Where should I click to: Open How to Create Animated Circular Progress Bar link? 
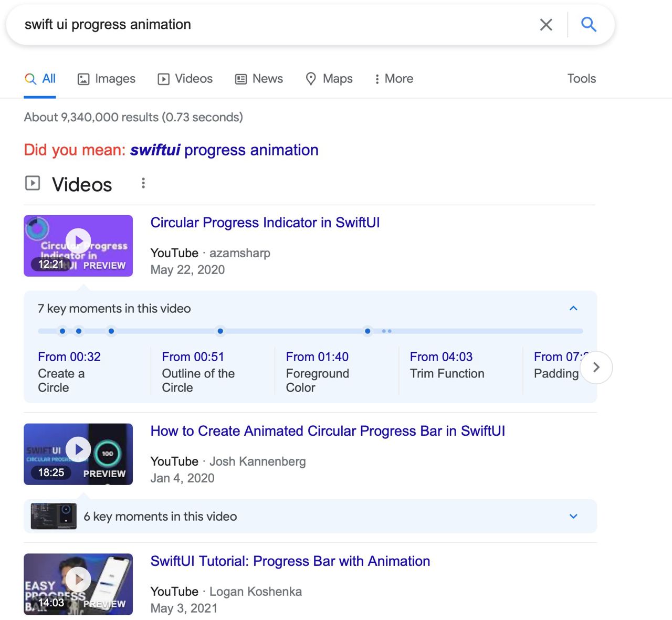coord(328,431)
